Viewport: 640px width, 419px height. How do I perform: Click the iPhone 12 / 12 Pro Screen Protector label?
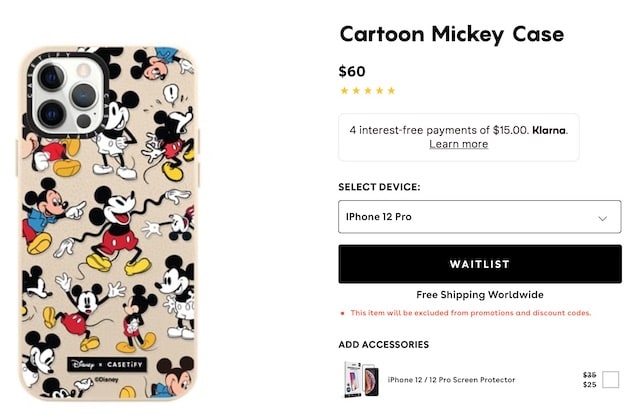[x=451, y=379]
